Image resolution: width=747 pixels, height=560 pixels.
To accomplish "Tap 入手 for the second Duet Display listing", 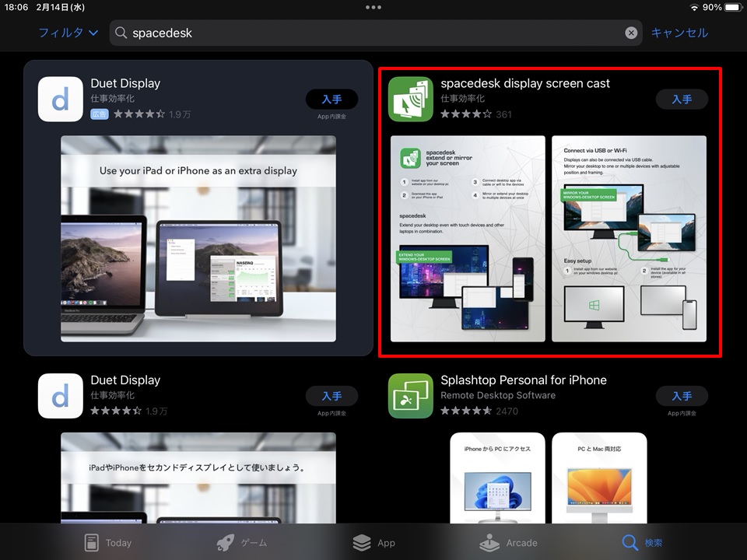I will pos(331,396).
